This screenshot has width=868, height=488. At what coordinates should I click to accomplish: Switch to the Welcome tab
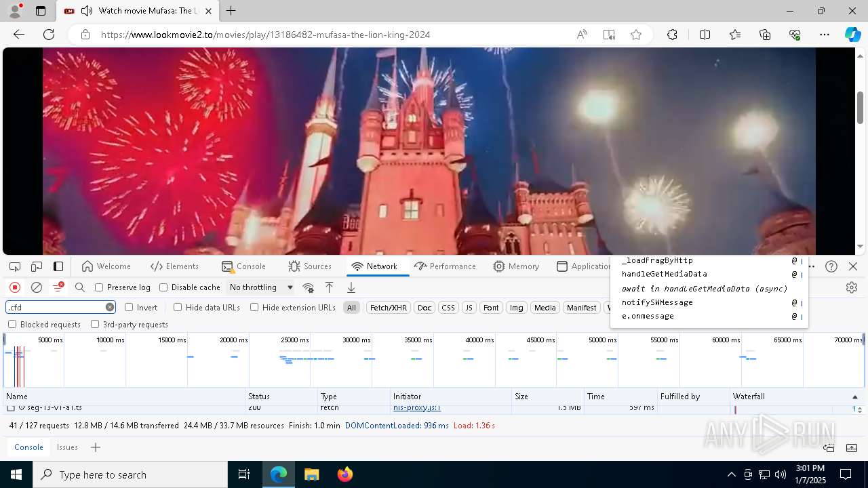pyautogui.click(x=106, y=266)
